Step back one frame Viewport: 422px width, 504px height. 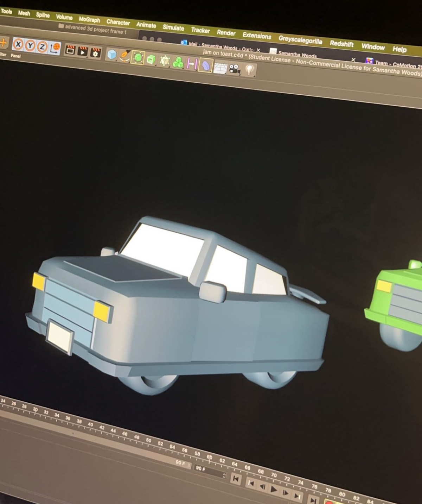(x=262, y=486)
